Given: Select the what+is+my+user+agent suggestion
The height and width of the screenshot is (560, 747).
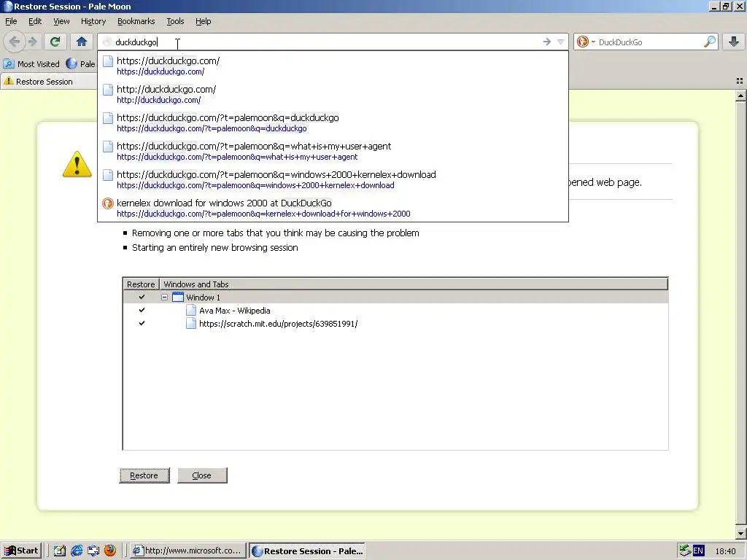Looking at the screenshot, I should (x=333, y=151).
